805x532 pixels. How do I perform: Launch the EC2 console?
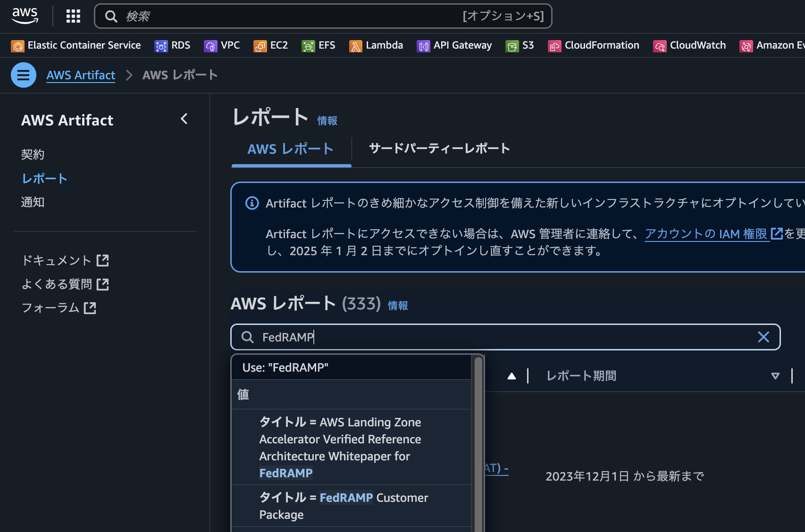pos(270,45)
